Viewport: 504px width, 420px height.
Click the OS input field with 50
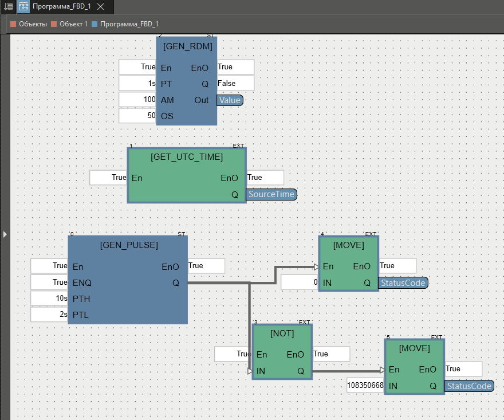coord(137,116)
